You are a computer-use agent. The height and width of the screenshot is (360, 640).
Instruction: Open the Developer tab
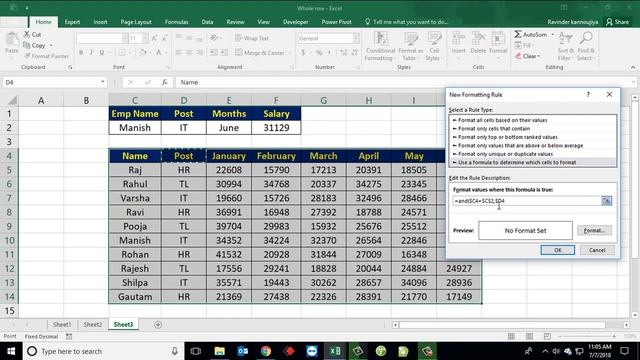pyautogui.click(x=296, y=22)
